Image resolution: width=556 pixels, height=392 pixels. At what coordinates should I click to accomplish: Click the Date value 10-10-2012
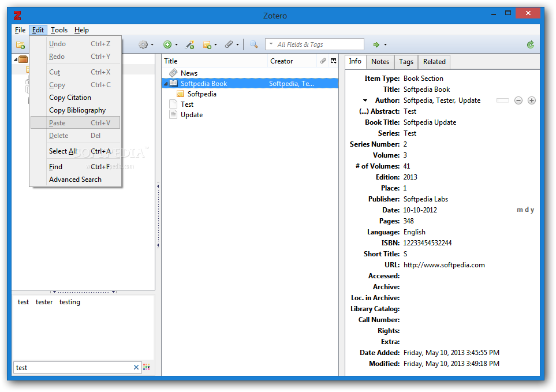point(420,210)
